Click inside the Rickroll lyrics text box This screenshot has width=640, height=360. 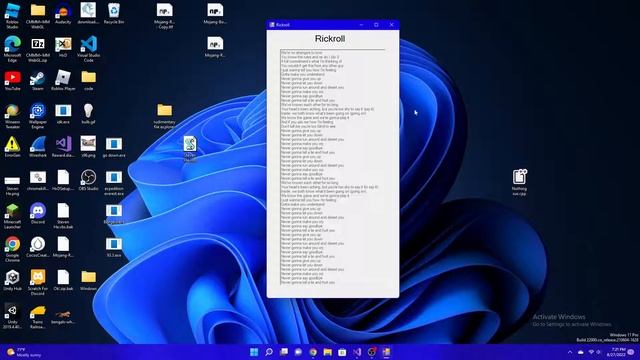[x=333, y=167]
